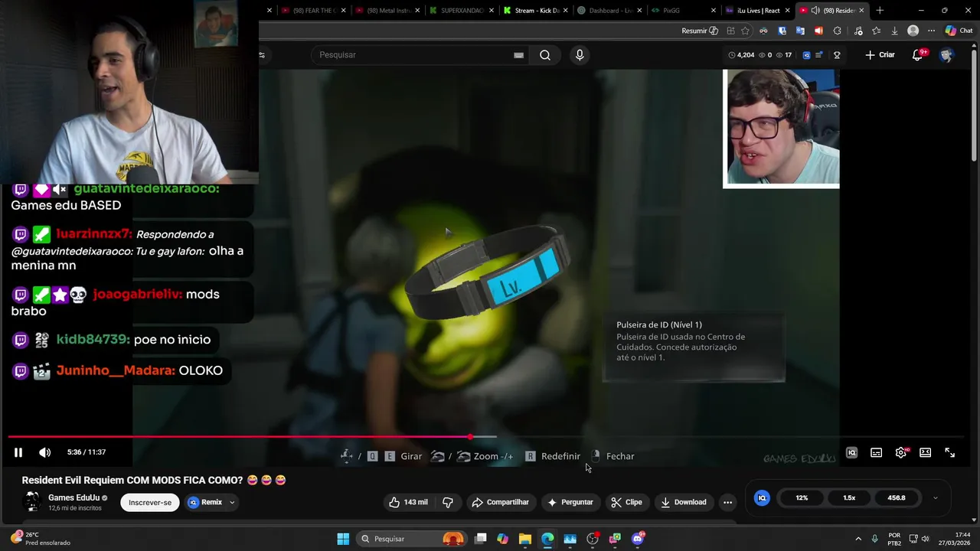Open the YouTube account avatar menu
This screenshot has height=551, width=980.
946,55
